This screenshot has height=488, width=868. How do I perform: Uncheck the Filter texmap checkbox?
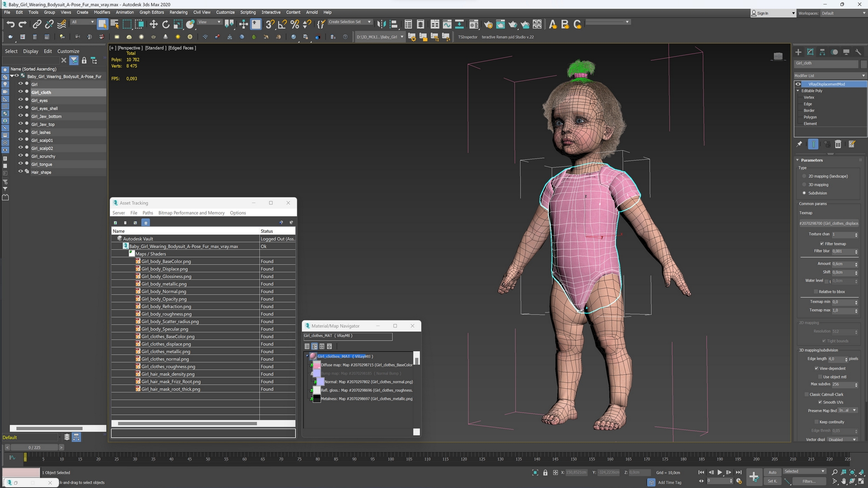click(x=822, y=244)
